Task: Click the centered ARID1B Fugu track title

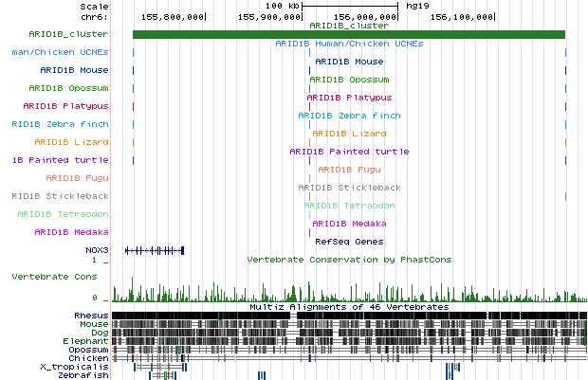Action: pos(348,170)
